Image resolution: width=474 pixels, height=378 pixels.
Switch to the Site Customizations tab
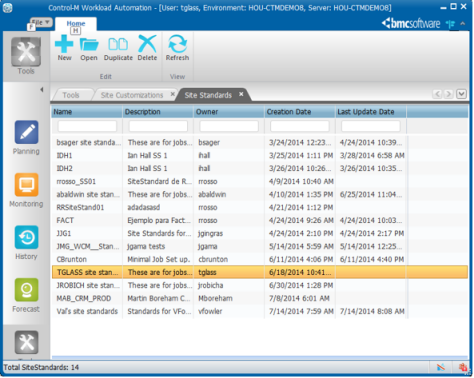pos(132,95)
